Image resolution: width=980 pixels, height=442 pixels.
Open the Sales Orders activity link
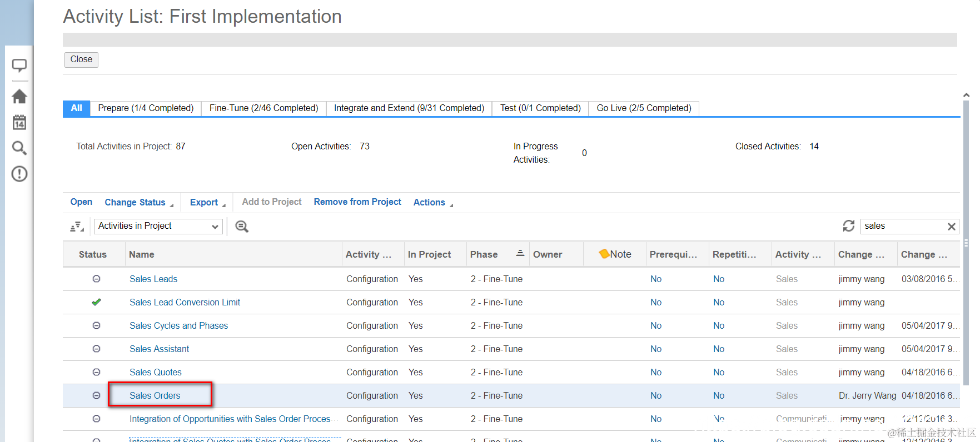(x=155, y=395)
